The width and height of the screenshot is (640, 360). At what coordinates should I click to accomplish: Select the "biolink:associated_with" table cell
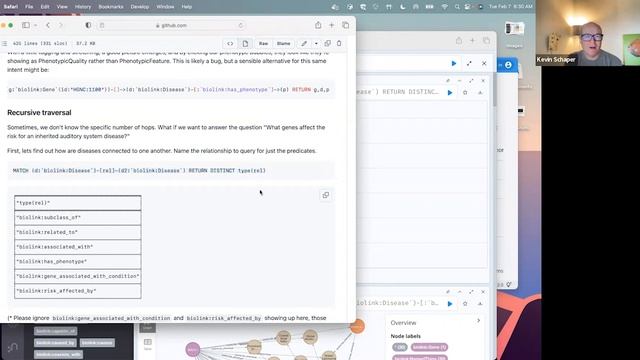(78, 247)
